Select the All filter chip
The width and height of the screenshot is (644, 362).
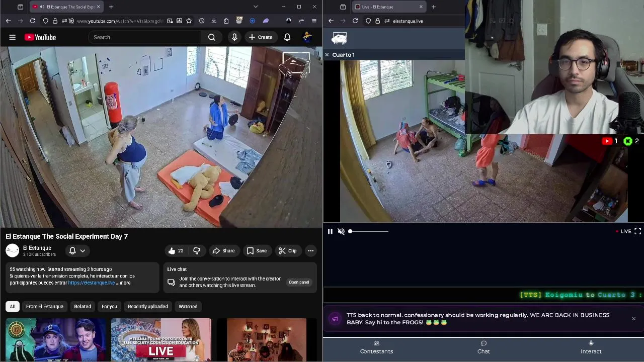coord(13,306)
